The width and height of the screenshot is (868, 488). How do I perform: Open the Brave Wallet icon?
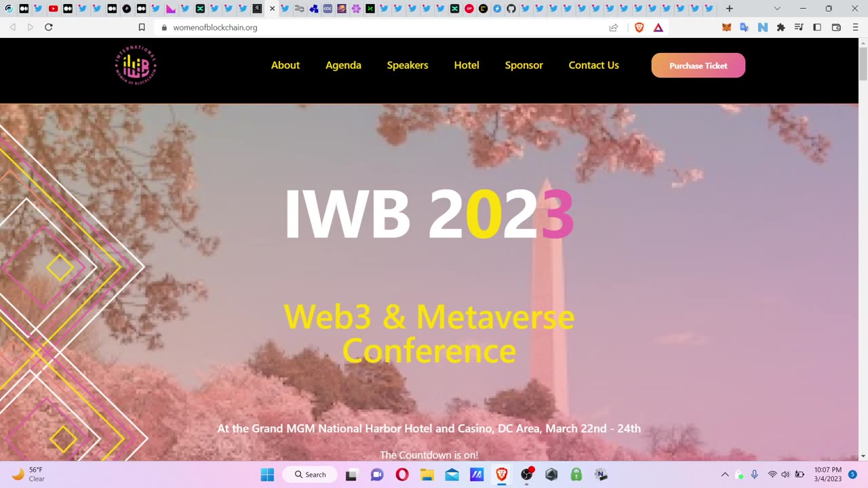836,27
